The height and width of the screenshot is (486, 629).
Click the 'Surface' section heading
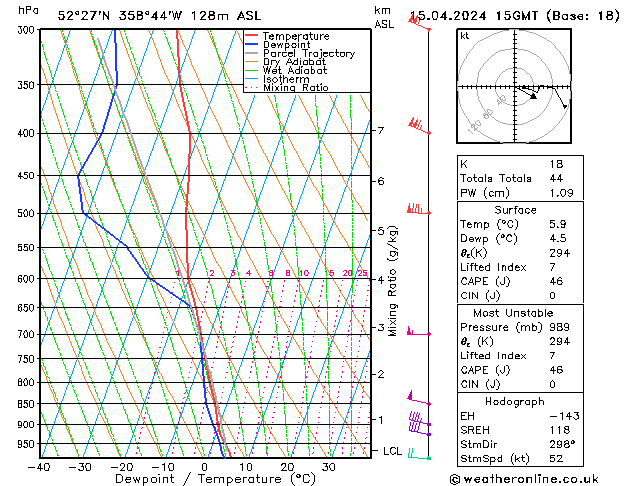pos(515,210)
